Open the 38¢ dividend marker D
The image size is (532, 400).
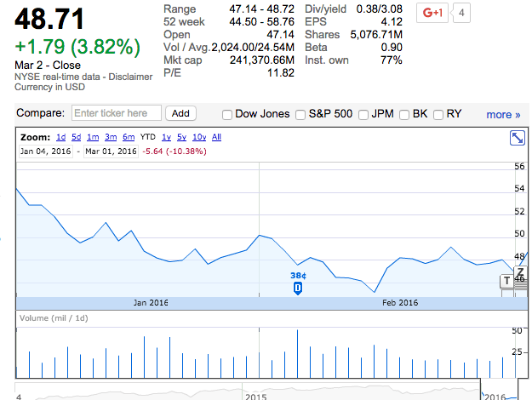tap(298, 289)
